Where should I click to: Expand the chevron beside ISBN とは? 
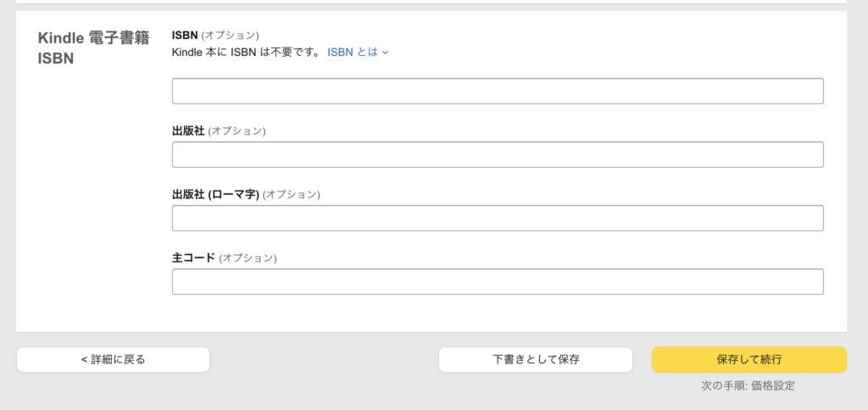click(386, 53)
